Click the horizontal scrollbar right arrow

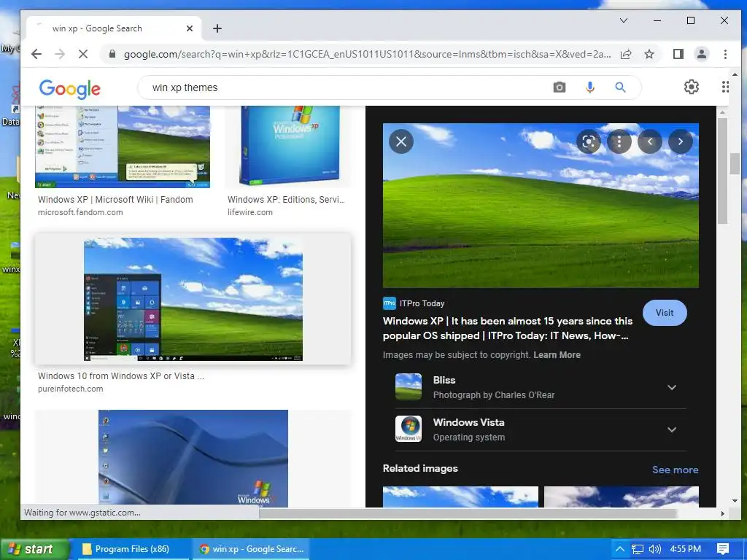tap(723, 513)
